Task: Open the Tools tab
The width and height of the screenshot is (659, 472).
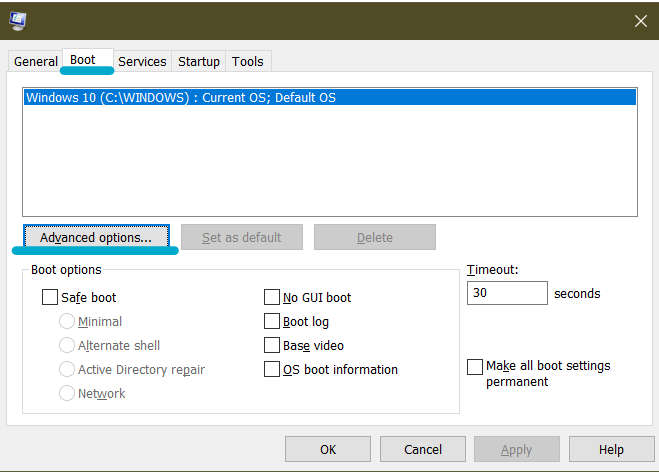Action: pyautogui.click(x=248, y=61)
